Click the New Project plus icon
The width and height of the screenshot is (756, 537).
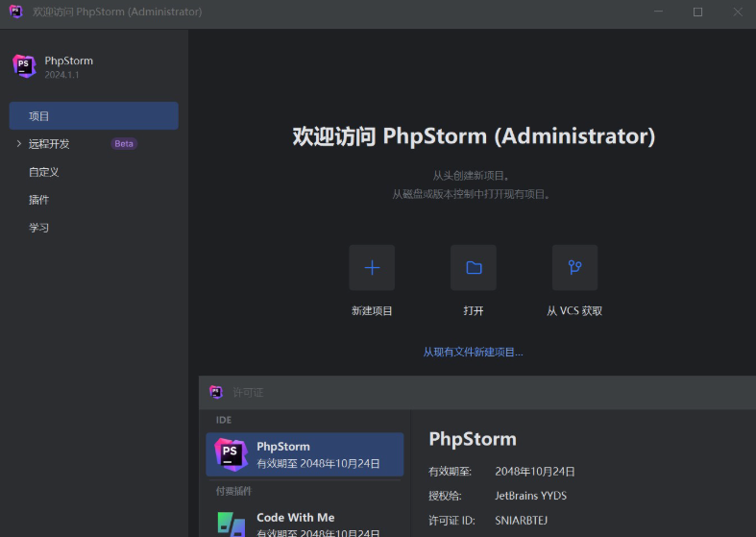coord(372,267)
